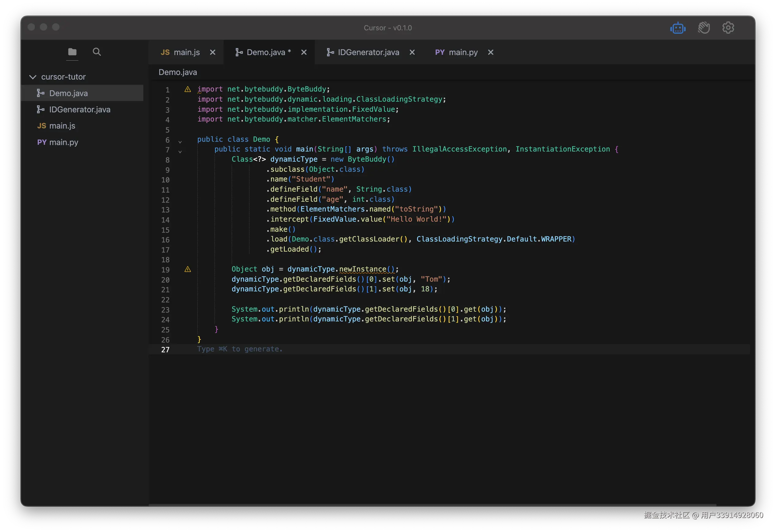
Task: Click the warning icon on line 19
Action: (x=188, y=269)
